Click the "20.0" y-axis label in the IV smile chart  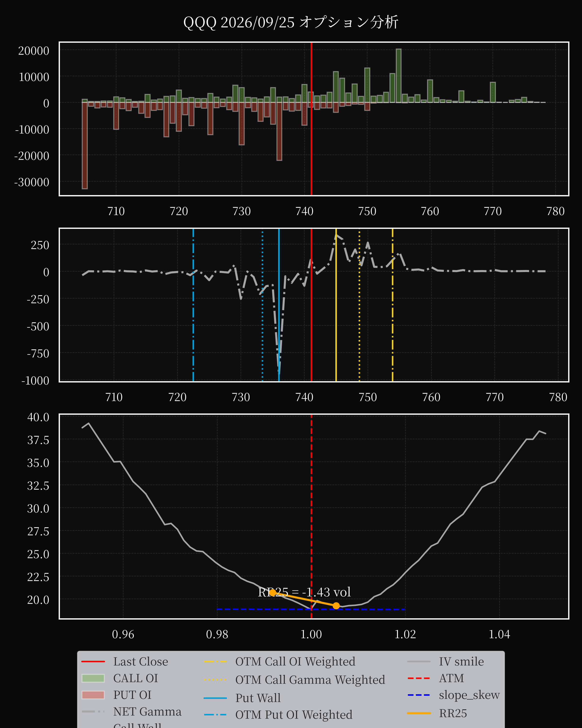click(x=38, y=600)
